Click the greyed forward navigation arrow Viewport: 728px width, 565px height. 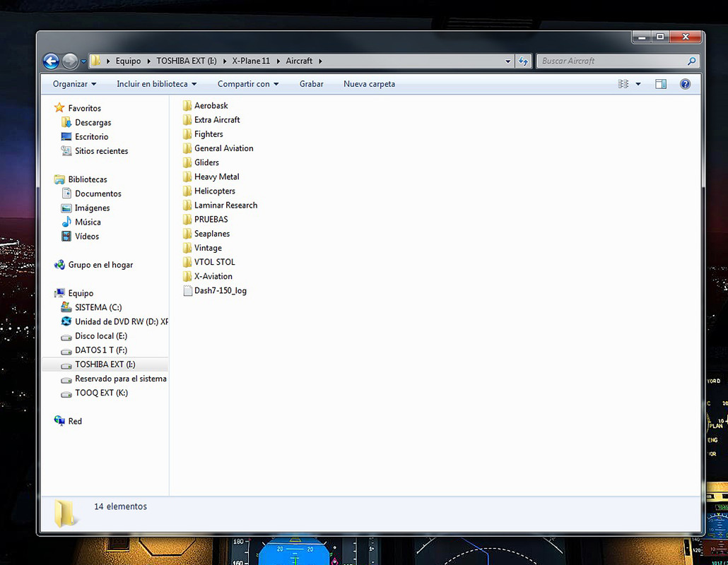(70, 61)
